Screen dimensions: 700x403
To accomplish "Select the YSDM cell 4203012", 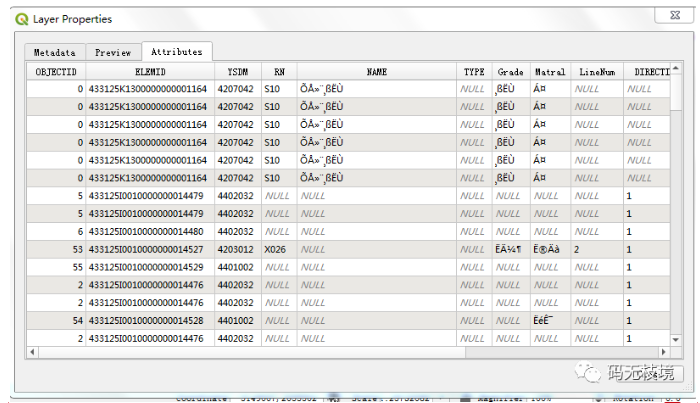I will pos(238,249).
